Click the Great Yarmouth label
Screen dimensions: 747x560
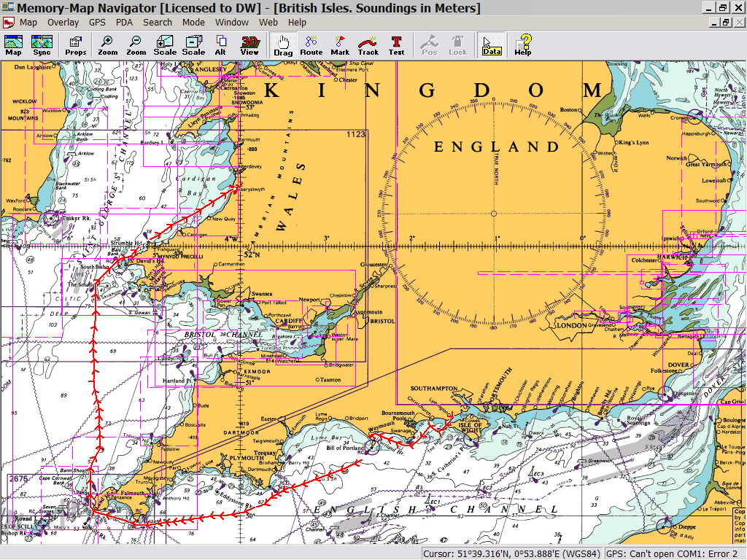point(706,164)
